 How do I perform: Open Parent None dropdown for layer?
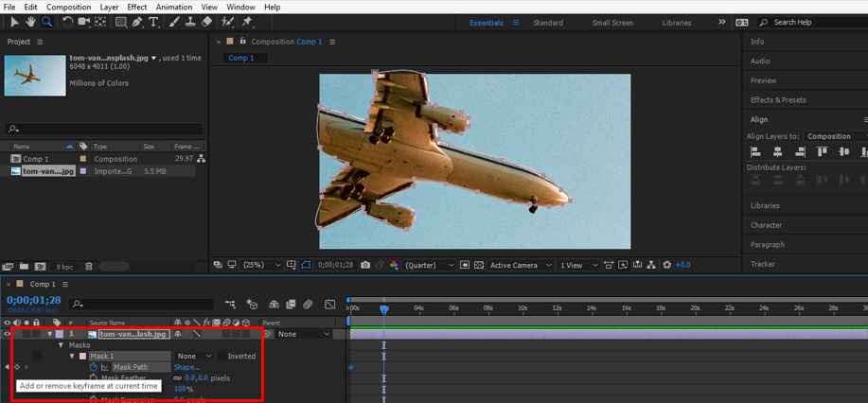point(303,334)
